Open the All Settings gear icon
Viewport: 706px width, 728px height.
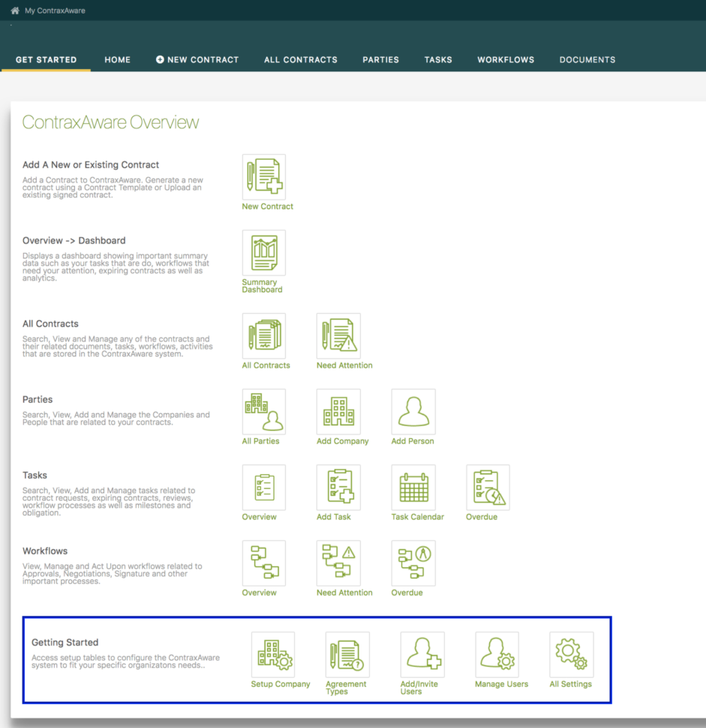coord(572,654)
